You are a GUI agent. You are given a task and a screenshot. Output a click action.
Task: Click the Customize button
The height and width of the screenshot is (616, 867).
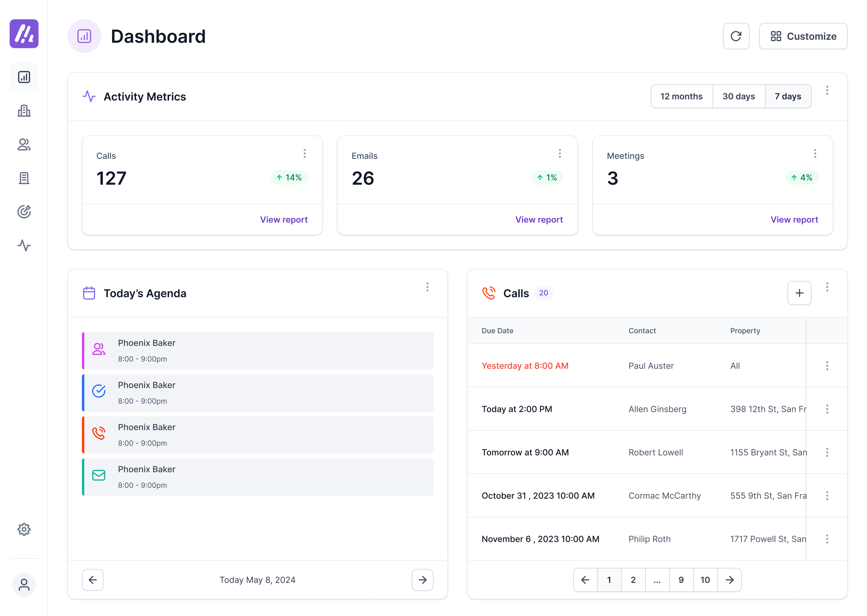(x=803, y=36)
